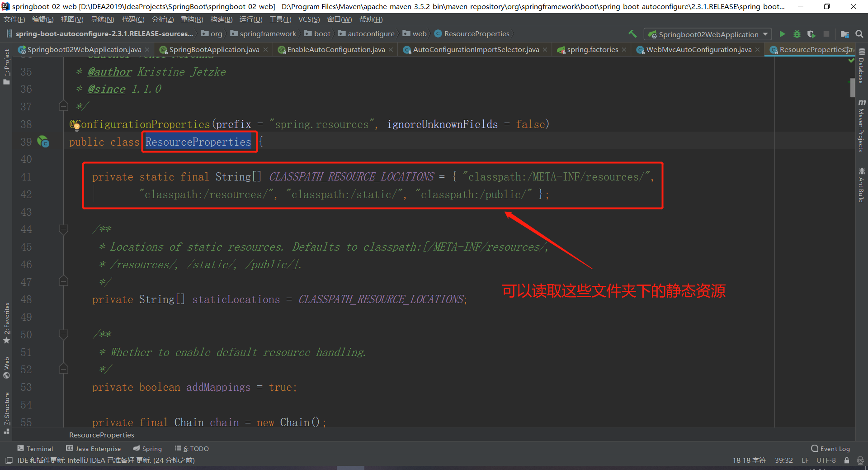868x470 pixels.
Task: Click the Run with Coverage icon
Action: coord(811,34)
